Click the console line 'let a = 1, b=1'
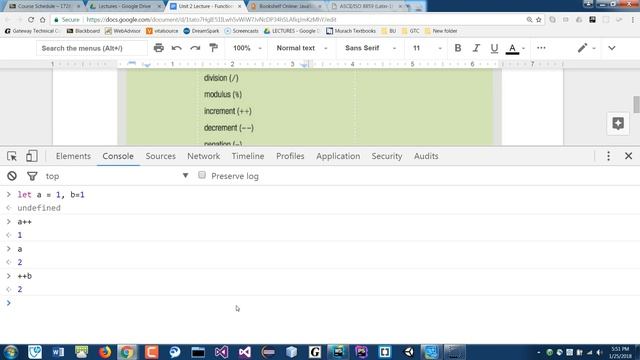Viewport: 640px width, 360px height. pos(51,195)
